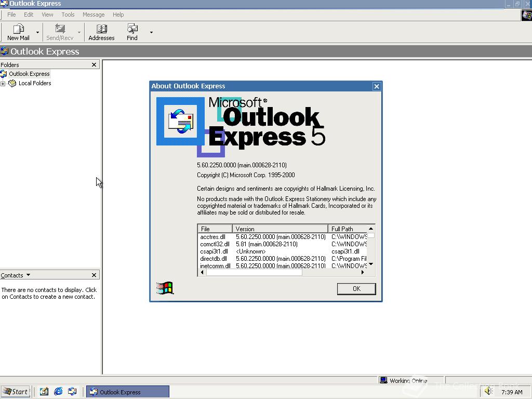Open the Find dropdown arrow

[151, 33]
